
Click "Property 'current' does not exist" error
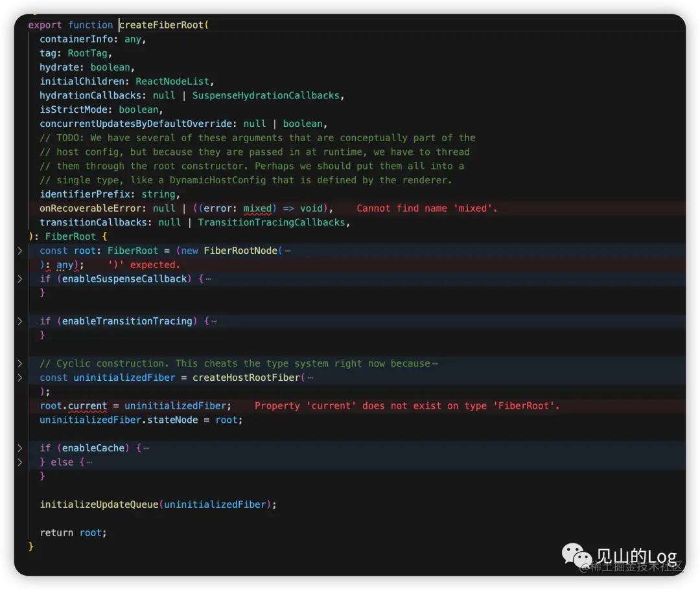[406, 406]
